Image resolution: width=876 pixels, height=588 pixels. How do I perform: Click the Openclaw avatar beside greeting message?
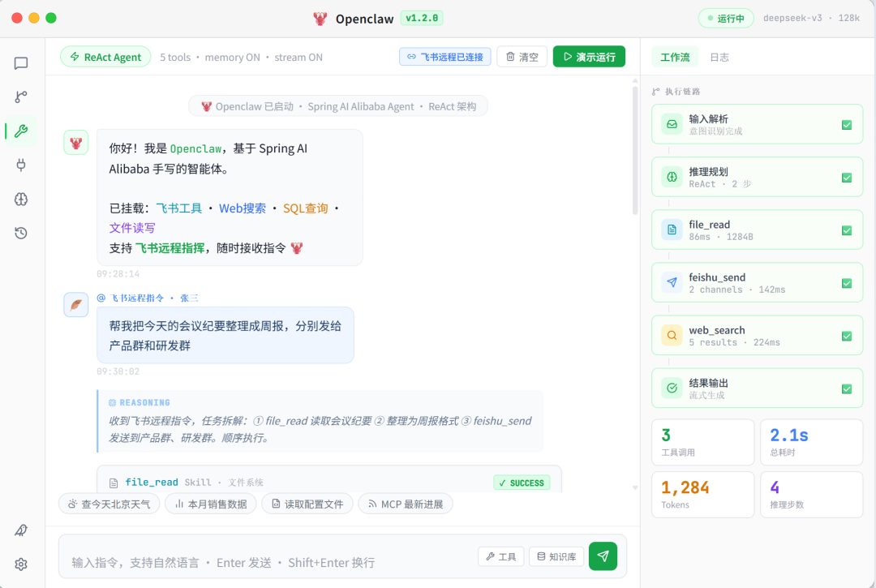click(76, 143)
